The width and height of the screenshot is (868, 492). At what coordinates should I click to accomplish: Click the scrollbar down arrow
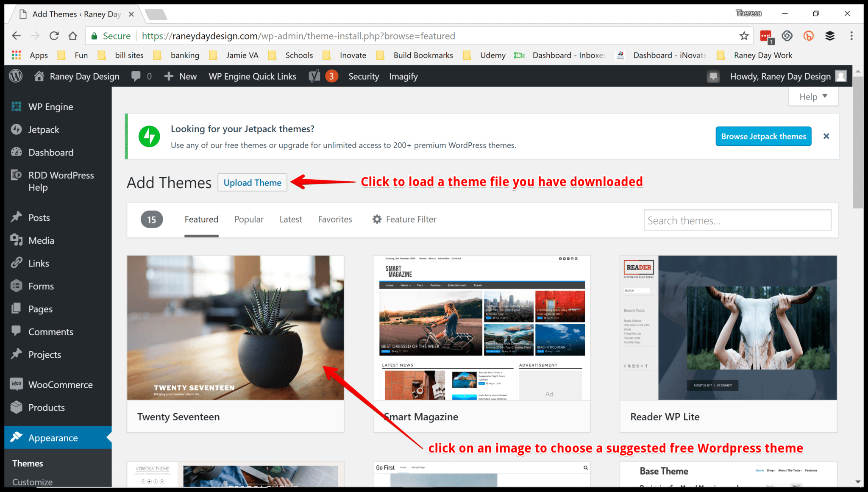858,482
